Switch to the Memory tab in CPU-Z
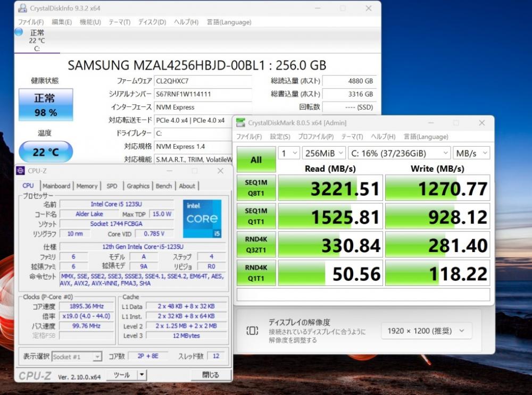 pos(87,186)
